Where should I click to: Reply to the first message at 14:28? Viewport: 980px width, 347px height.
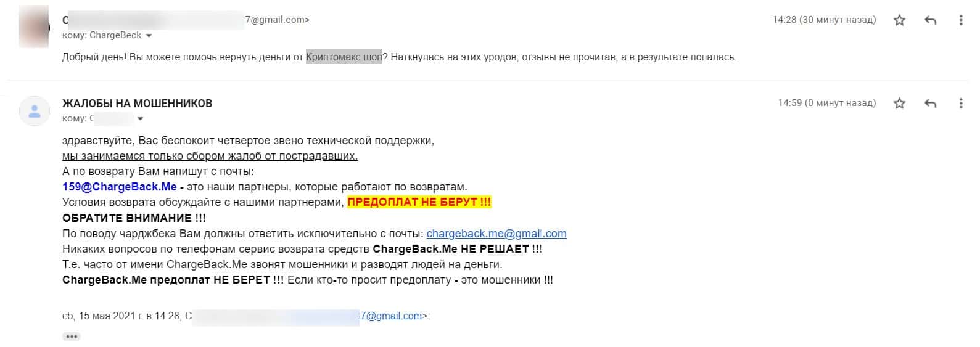pos(930,20)
